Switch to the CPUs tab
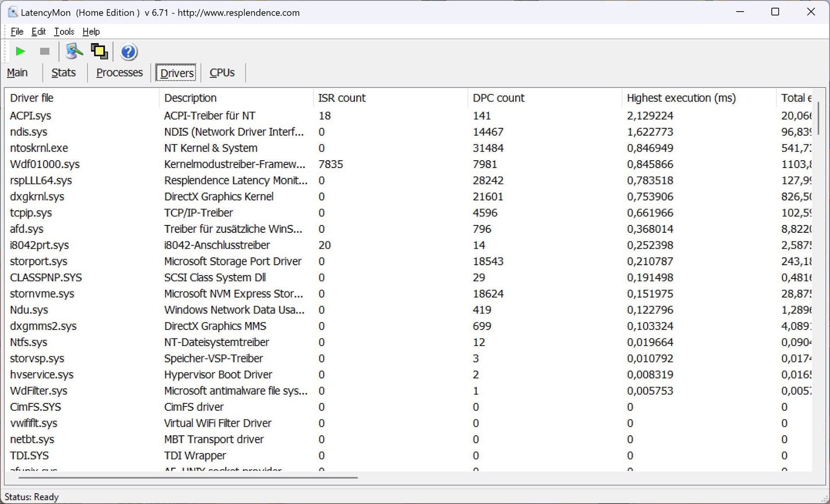 [222, 73]
